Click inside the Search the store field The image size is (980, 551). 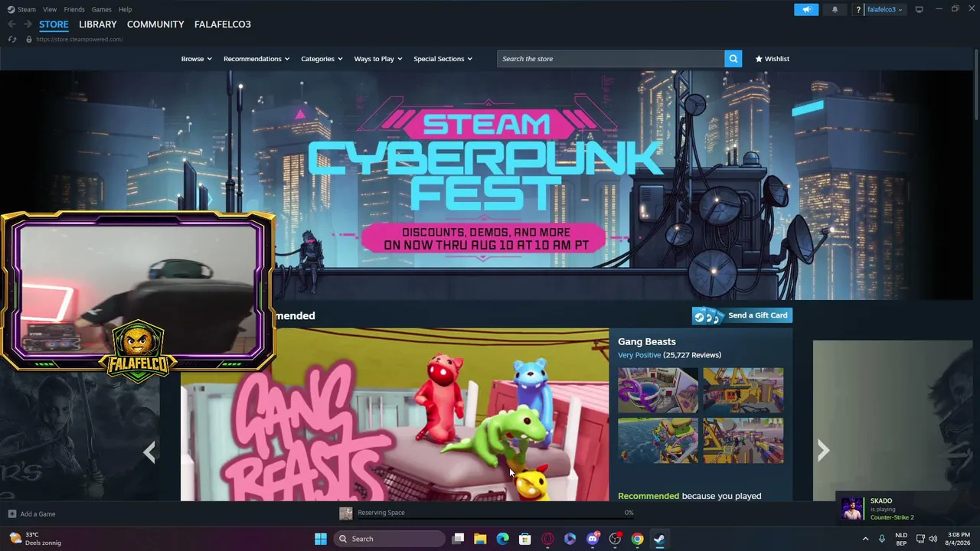[x=611, y=59]
